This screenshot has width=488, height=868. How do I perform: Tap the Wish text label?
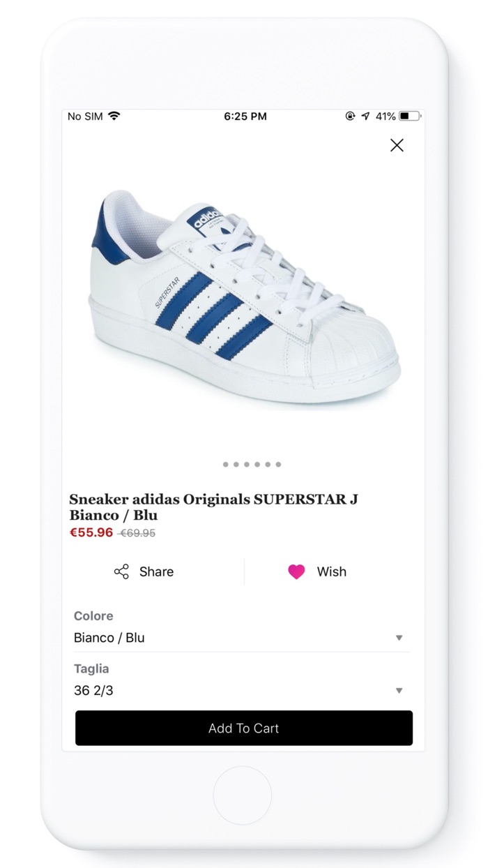[331, 572]
